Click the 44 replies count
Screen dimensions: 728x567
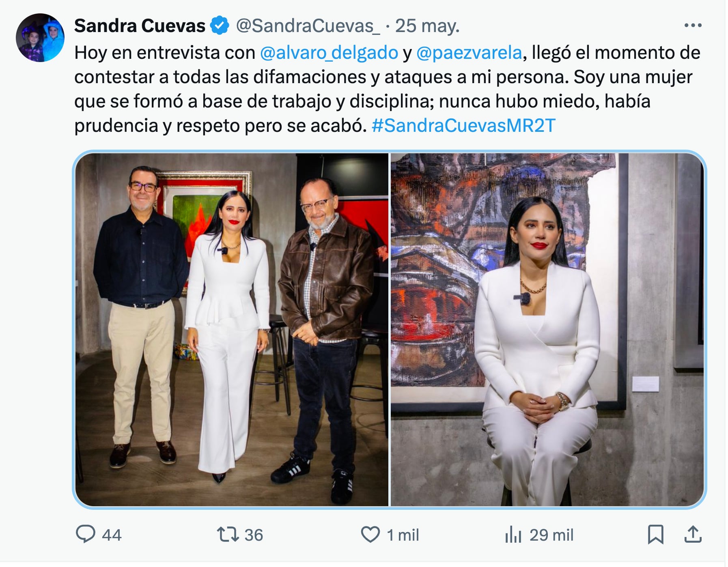(112, 535)
